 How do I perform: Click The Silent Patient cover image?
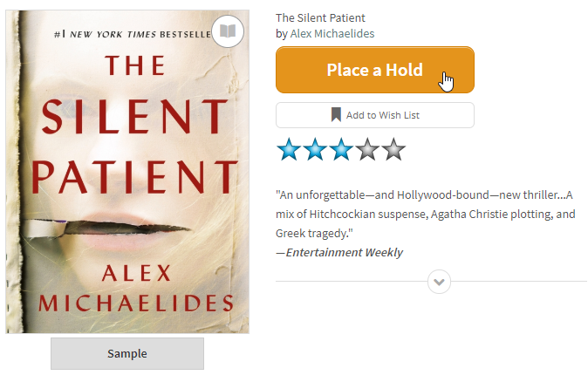(127, 172)
